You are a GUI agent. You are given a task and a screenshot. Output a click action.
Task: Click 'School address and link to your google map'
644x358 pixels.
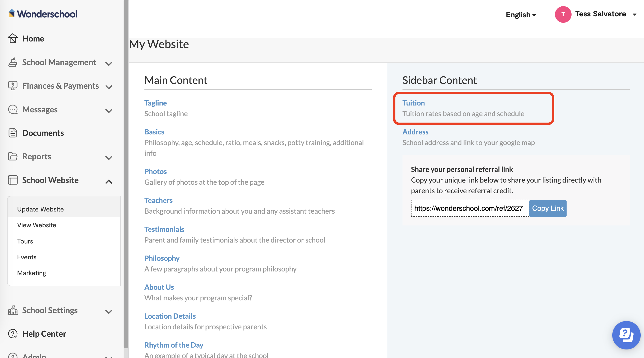[469, 143]
